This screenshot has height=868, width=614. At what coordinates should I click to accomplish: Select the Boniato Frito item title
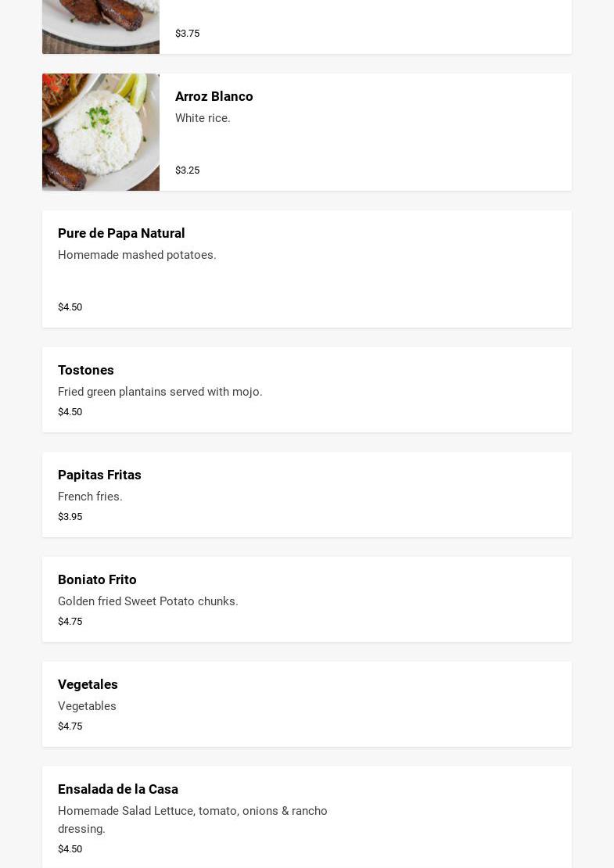97,579
